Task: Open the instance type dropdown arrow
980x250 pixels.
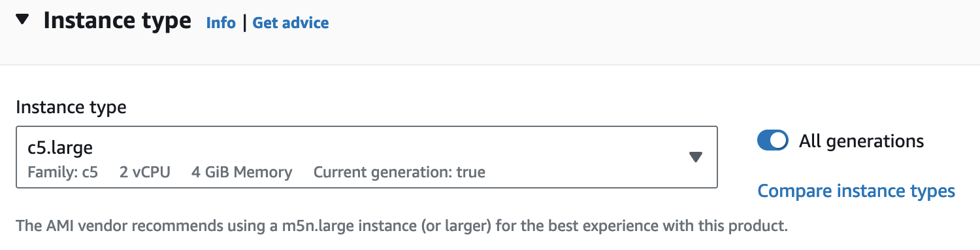Action: pos(696,157)
